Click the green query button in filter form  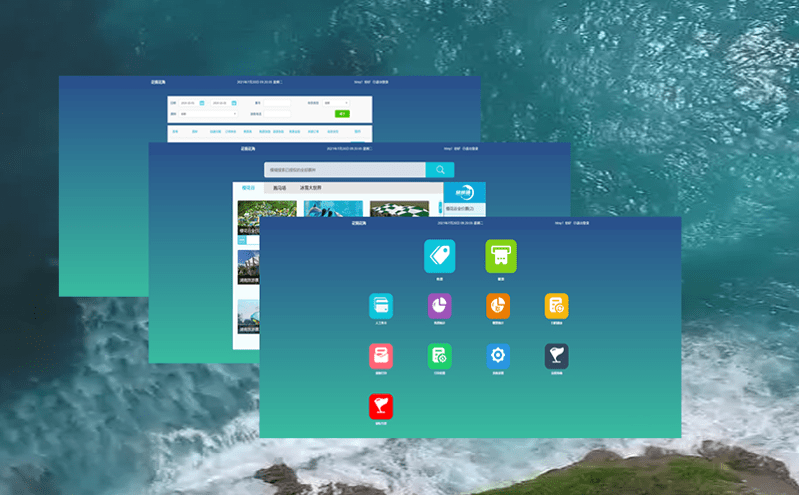(342, 114)
